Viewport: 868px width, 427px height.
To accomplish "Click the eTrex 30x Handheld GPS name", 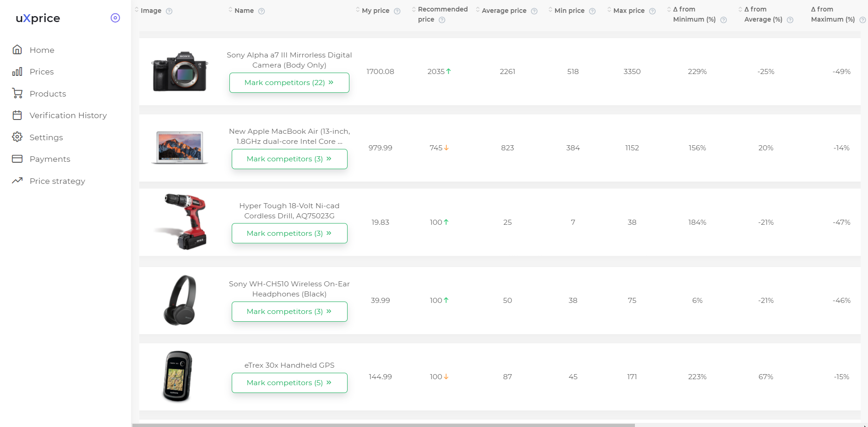I will click(289, 365).
